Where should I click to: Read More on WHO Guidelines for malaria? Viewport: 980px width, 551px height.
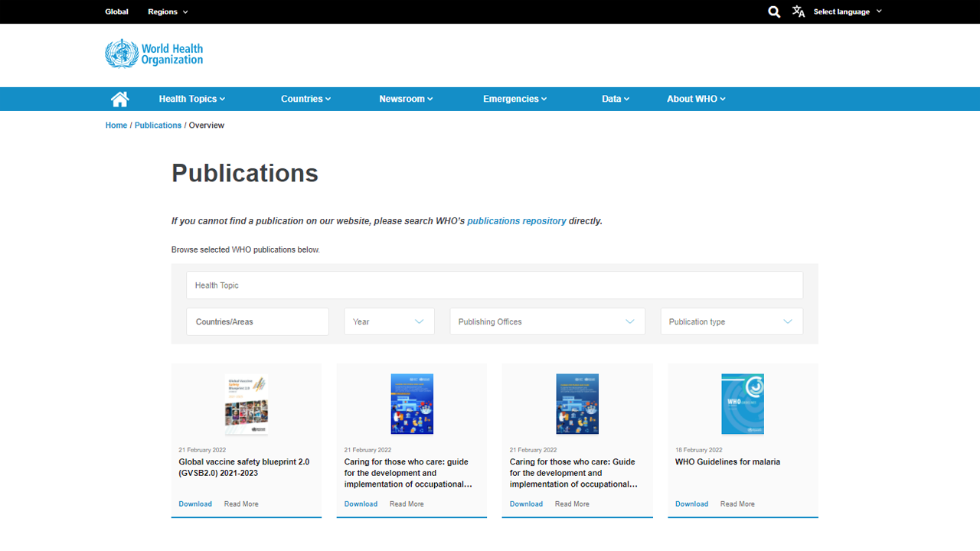click(x=737, y=504)
